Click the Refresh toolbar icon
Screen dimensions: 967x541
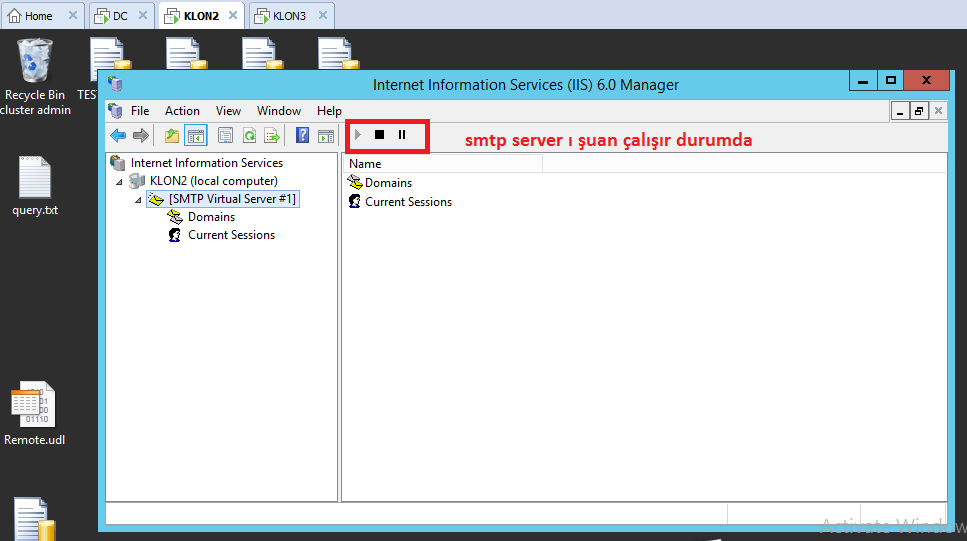click(248, 136)
